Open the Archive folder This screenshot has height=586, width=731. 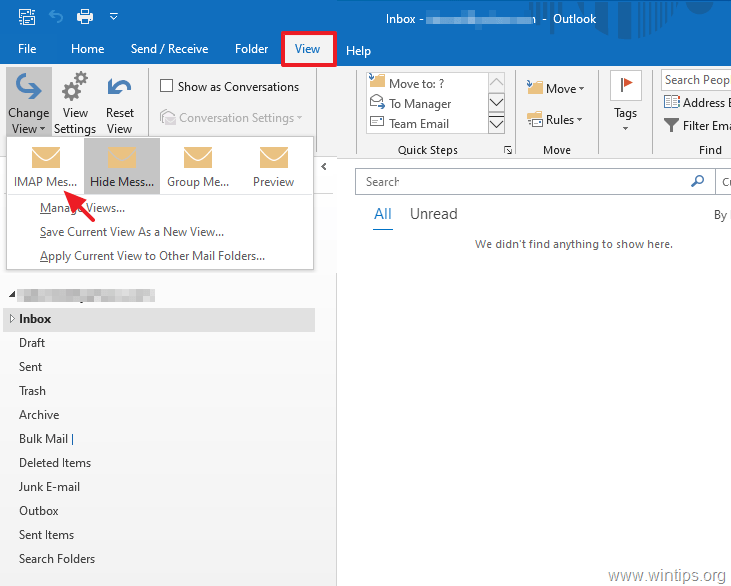[39, 415]
